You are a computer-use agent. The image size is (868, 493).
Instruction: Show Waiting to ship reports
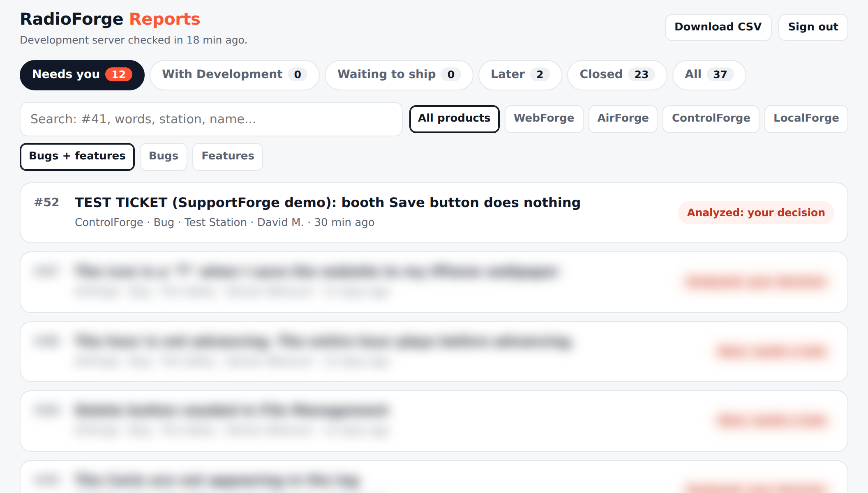pos(399,75)
